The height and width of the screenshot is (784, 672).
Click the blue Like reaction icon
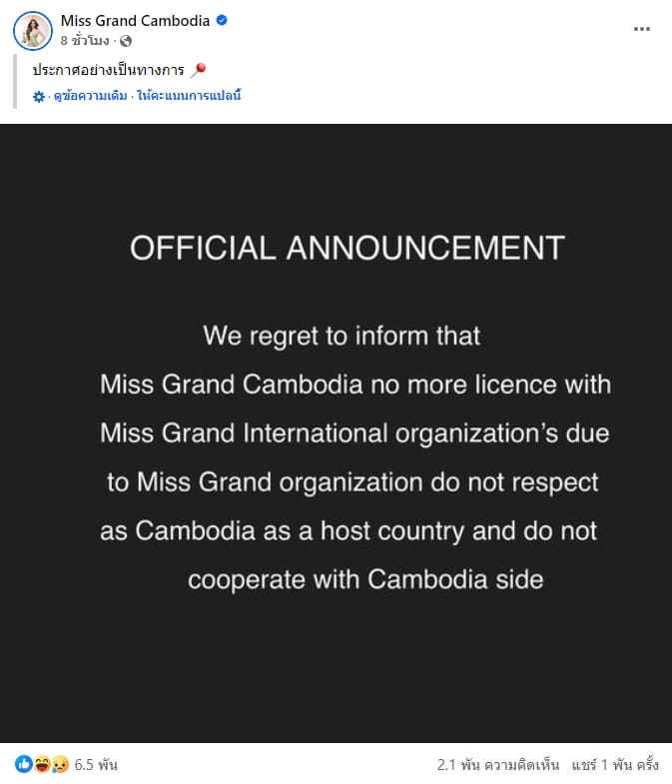point(22,765)
